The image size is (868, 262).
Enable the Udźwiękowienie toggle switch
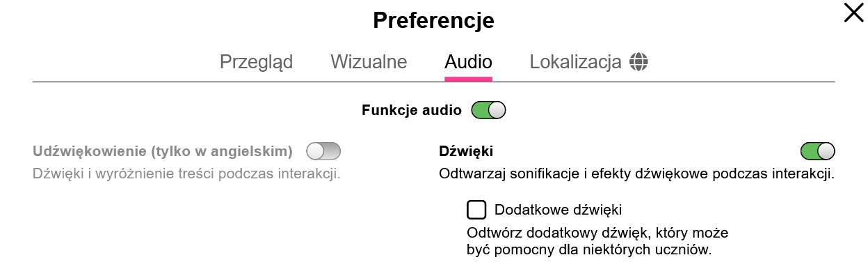[323, 151]
